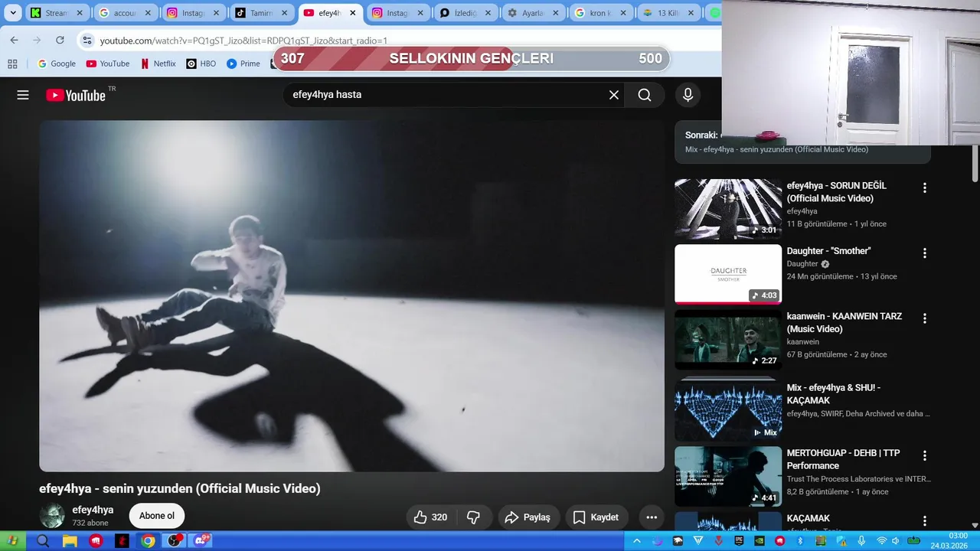The image size is (980, 551).
Task: Open more actions (three dots) under the video
Action: tap(652, 517)
